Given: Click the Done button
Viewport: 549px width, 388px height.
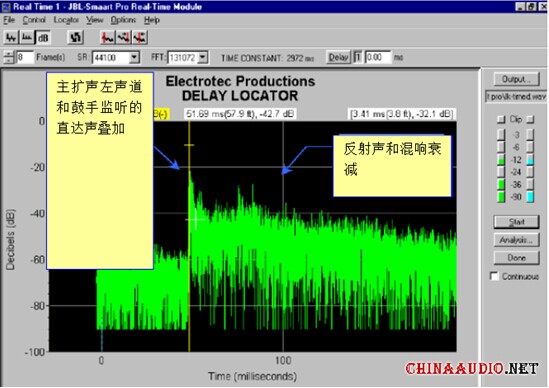Looking at the screenshot, I should [x=516, y=258].
